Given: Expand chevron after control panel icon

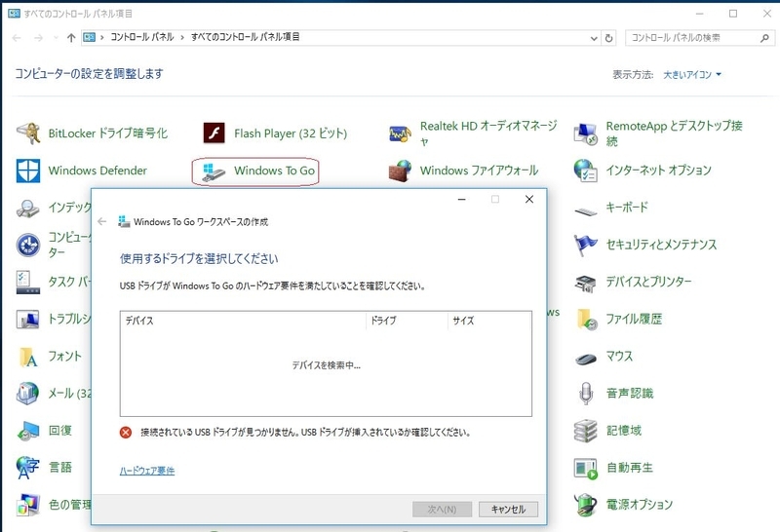Looking at the screenshot, I should click(102, 37).
